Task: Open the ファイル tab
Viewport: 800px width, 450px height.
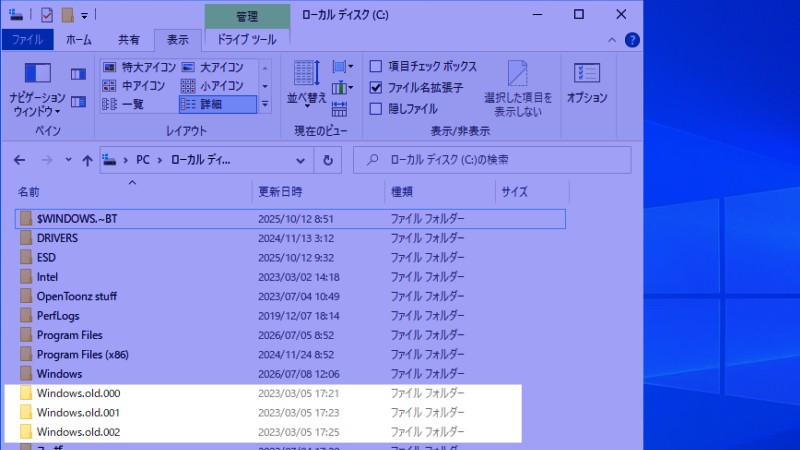Action: pos(28,40)
